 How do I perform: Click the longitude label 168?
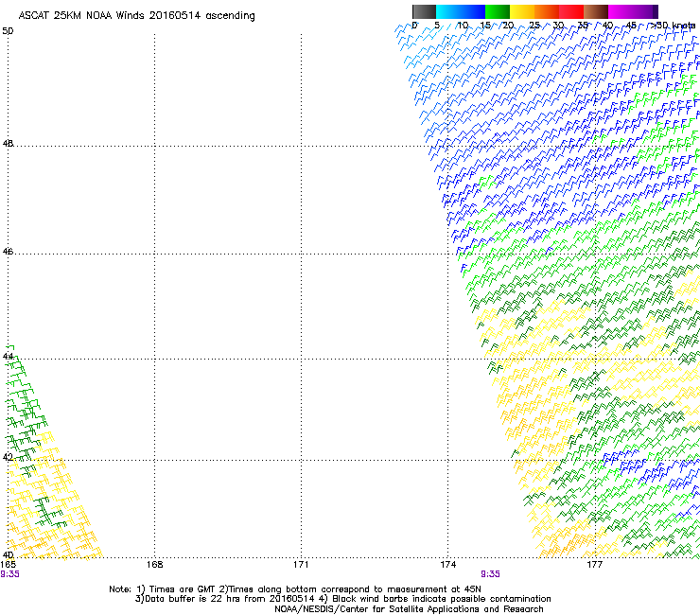[x=154, y=565]
